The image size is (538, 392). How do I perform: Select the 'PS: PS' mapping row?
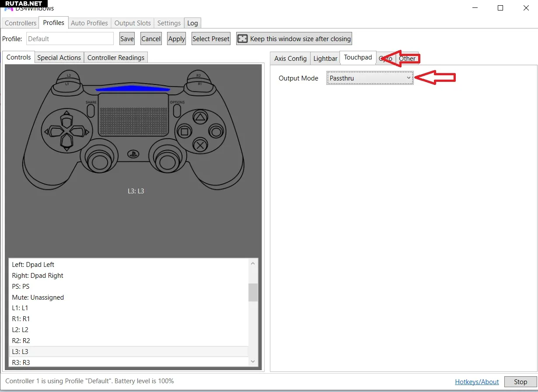click(128, 287)
